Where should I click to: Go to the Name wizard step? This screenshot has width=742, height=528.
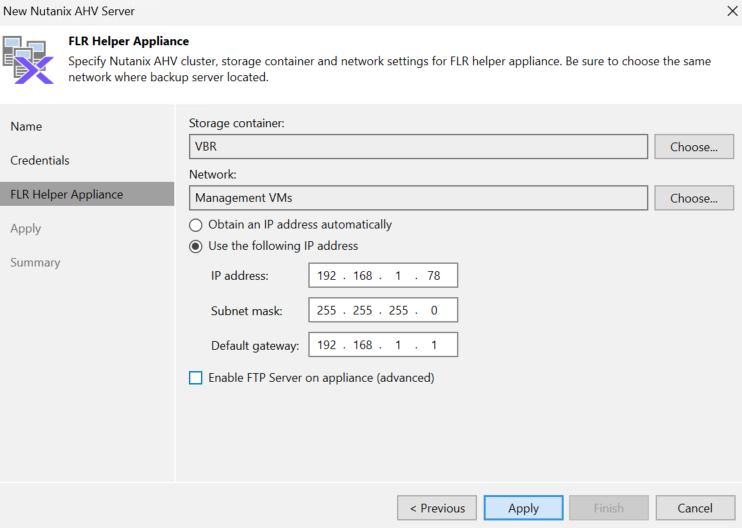[26, 126]
